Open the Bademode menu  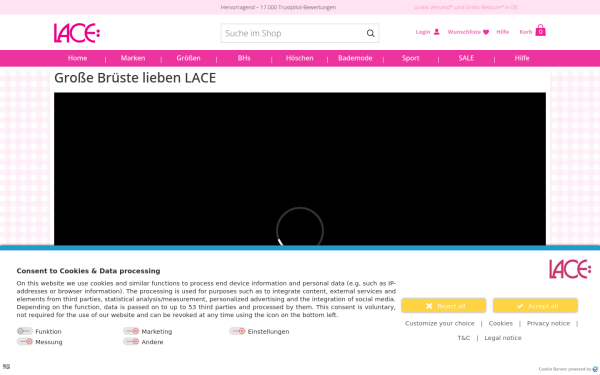(355, 58)
